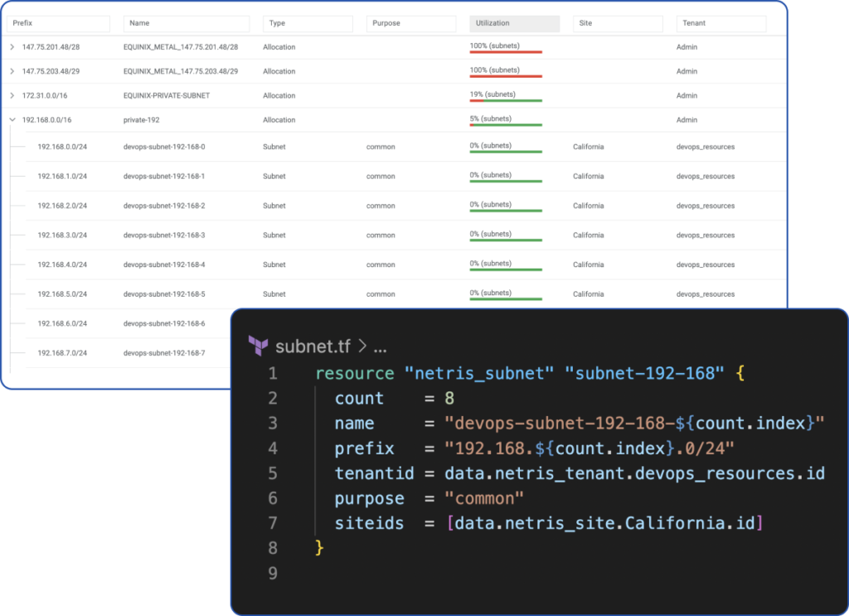Image resolution: width=849 pixels, height=616 pixels.
Task: Click the 100% utilization bar for 147.75.201.48/28
Action: click(x=506, y=52)
